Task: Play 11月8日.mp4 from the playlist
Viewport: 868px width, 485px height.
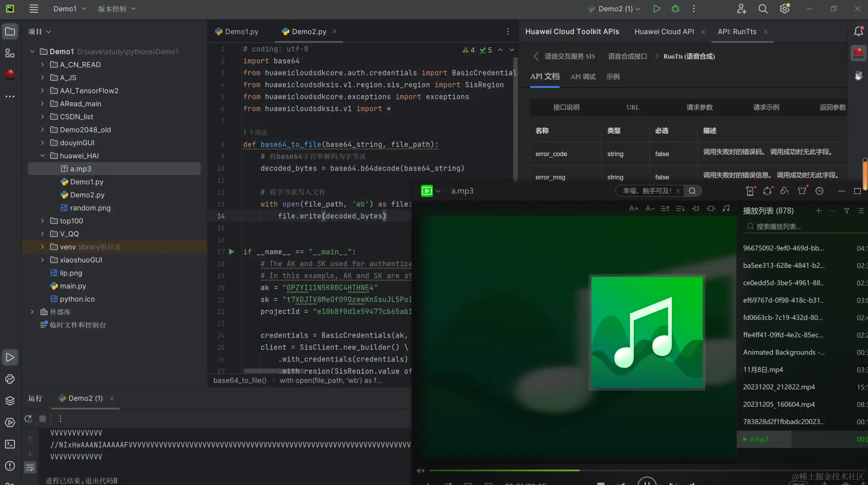Action: [x=762, y=370]
